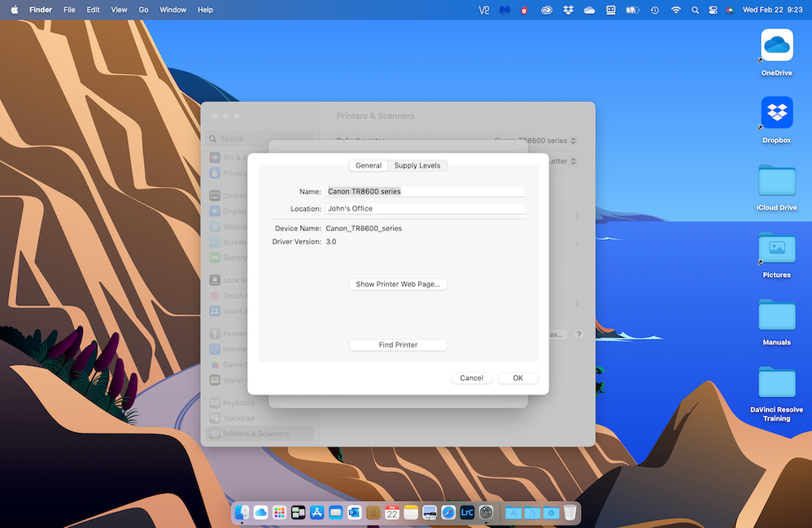Open the iCloud Drive folder on desktop
Viewport: 812px width, 528px height.
point(776,181)
